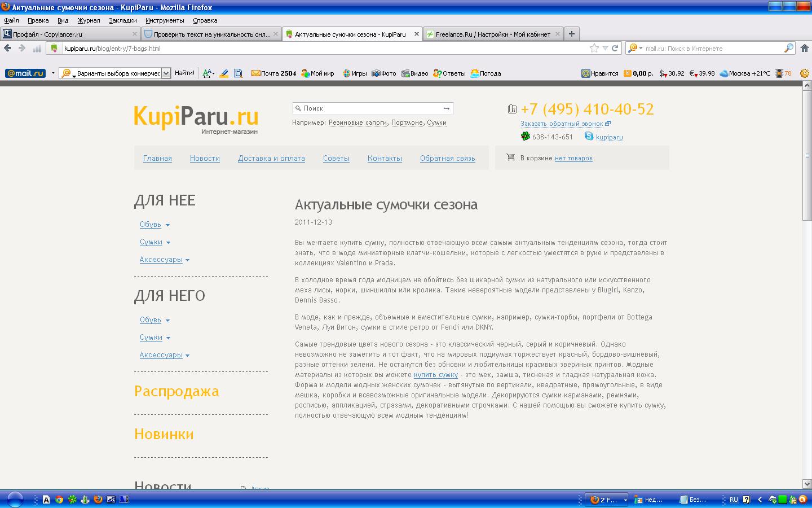Click the shopping cart icon
Image resolution: width=812 pixels, height=508 pixels.
coord(511,157)
